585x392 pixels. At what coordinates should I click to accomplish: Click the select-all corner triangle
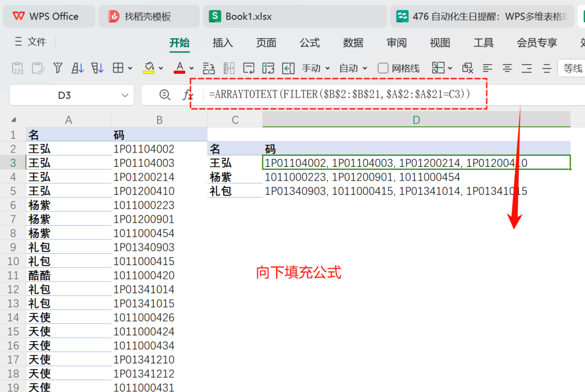click(x=14, y=120)
